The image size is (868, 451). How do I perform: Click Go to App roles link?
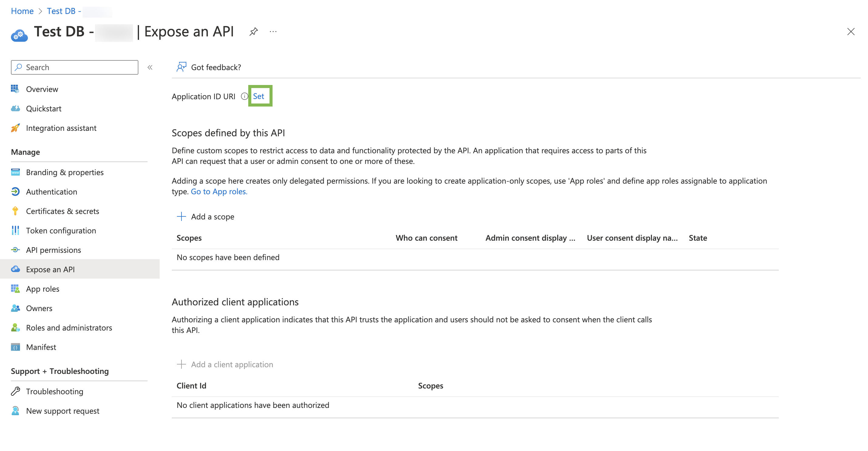[219, 192]
